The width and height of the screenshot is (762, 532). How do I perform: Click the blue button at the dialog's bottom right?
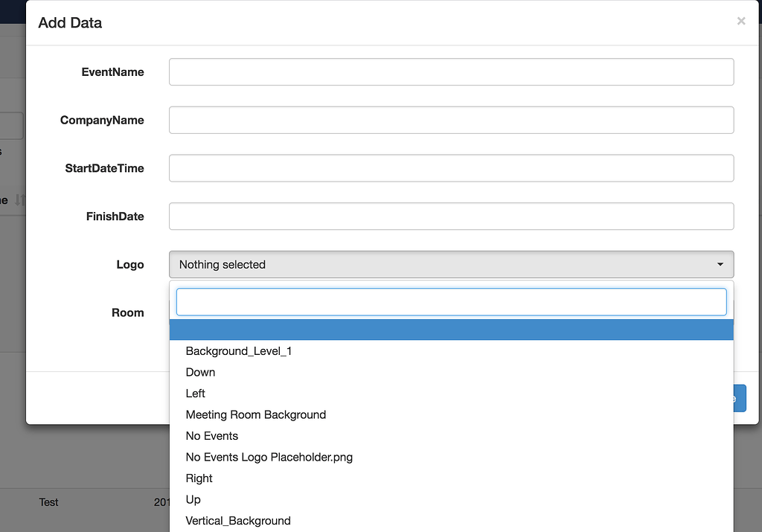click(740, 398)
